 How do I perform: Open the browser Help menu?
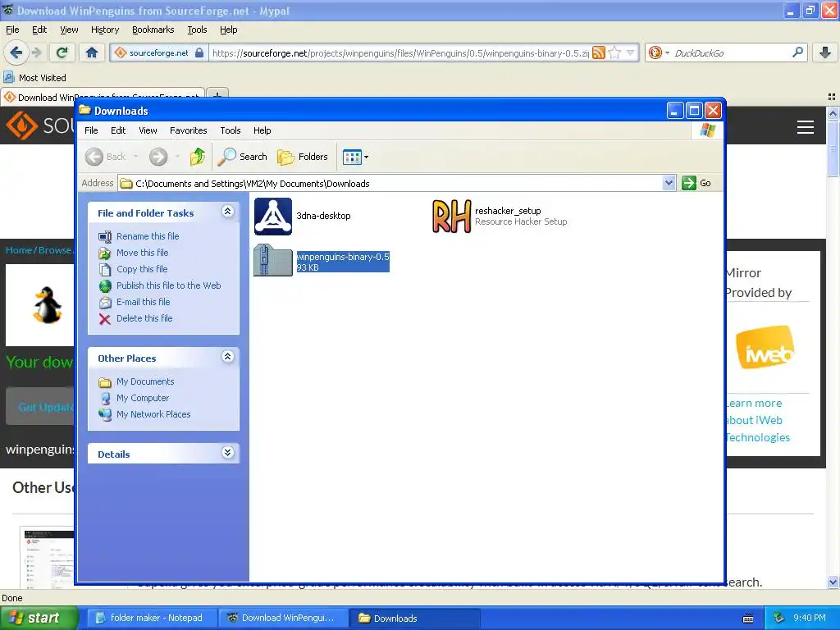[x=229, y=30]
